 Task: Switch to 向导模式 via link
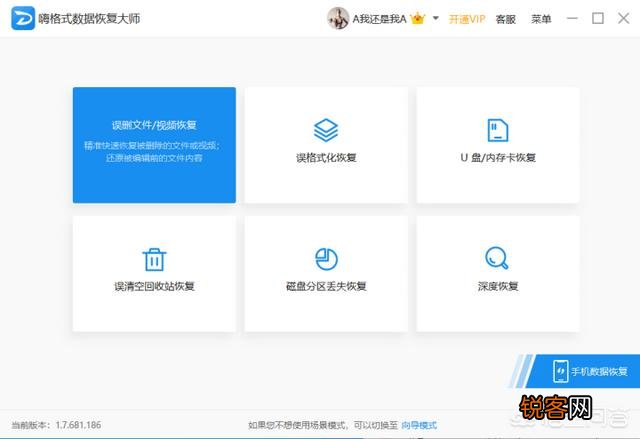[419, 426]
